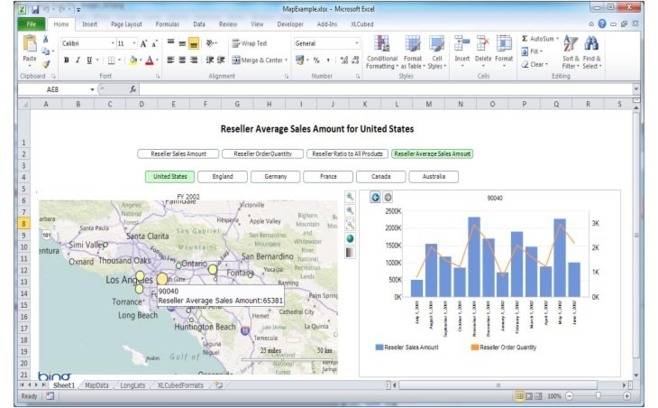Viewport: 658px width, 408px height.
Task: Click the Increase Font Size icon
Action: point(144,43)
